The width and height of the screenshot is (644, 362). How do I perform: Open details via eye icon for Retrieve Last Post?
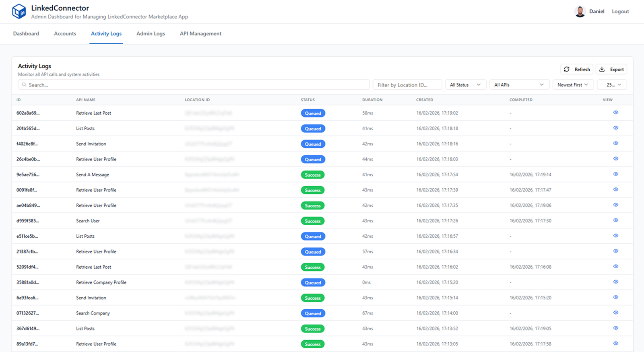(x=616, y=113)
